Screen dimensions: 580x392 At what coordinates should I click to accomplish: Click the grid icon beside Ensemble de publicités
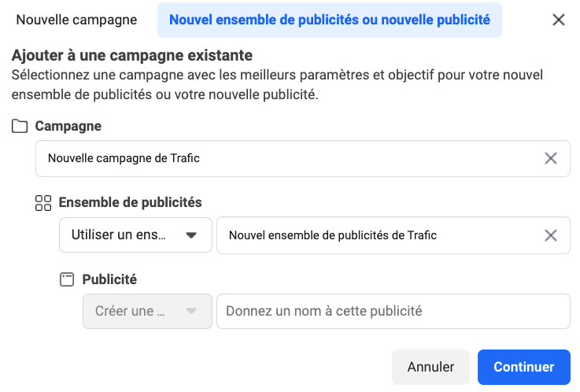43,203
